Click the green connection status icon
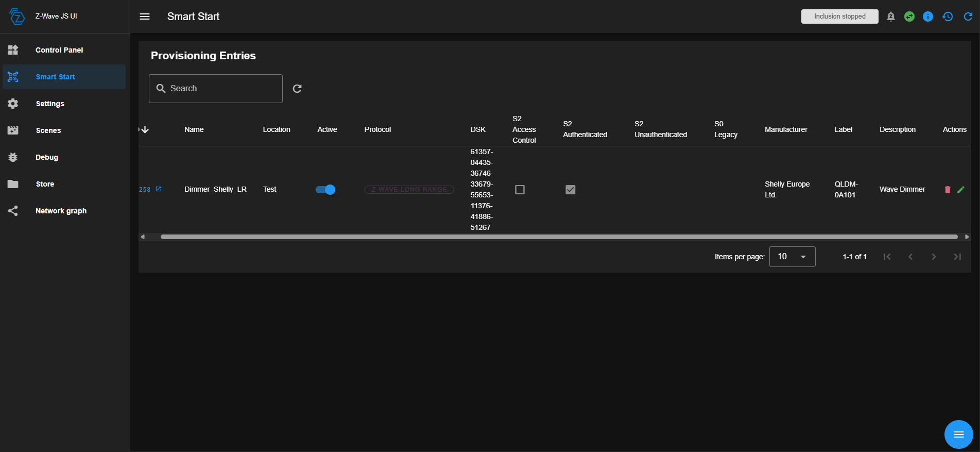 909,16
